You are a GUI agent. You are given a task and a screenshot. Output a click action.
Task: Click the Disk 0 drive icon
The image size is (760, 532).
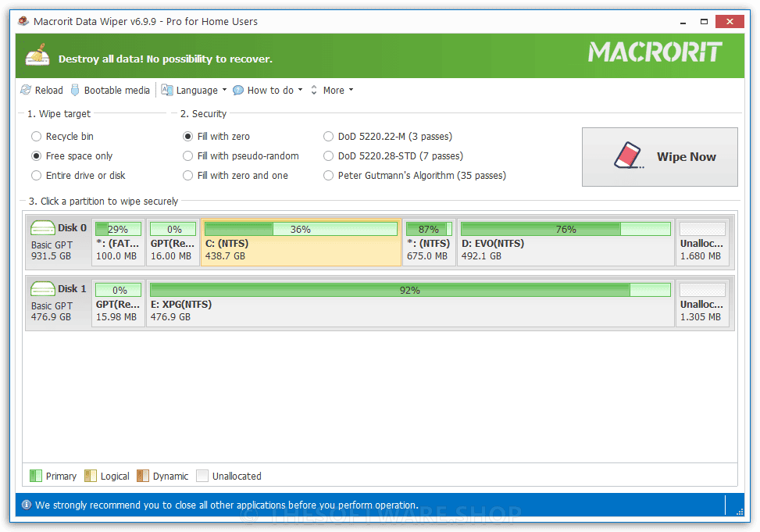(x=43, y=228)
